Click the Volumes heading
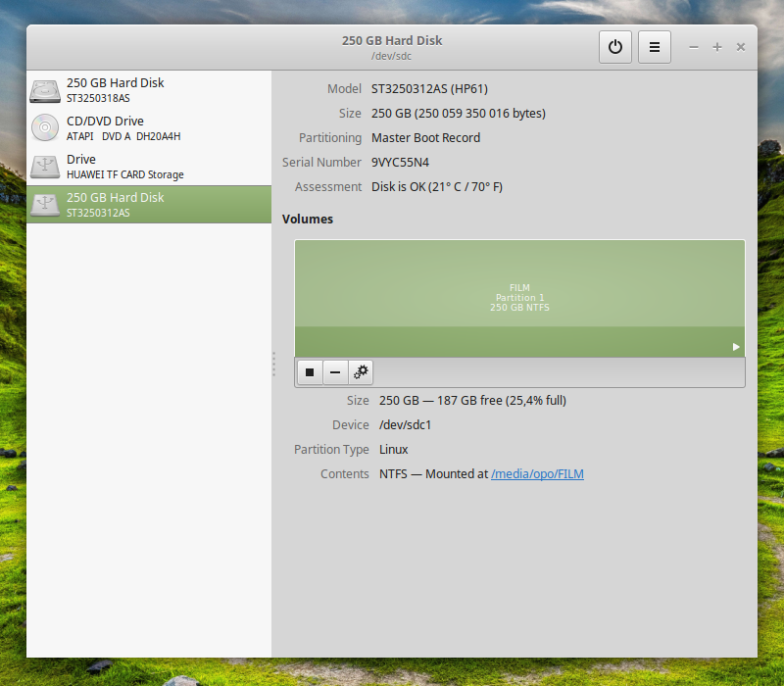784x686 pixels. pyautogui.click(x=308, y=219)
